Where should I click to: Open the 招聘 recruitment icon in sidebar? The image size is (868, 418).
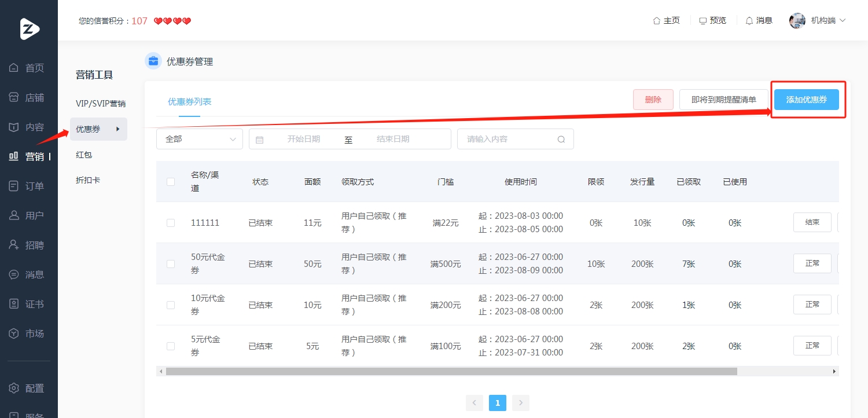14,245
